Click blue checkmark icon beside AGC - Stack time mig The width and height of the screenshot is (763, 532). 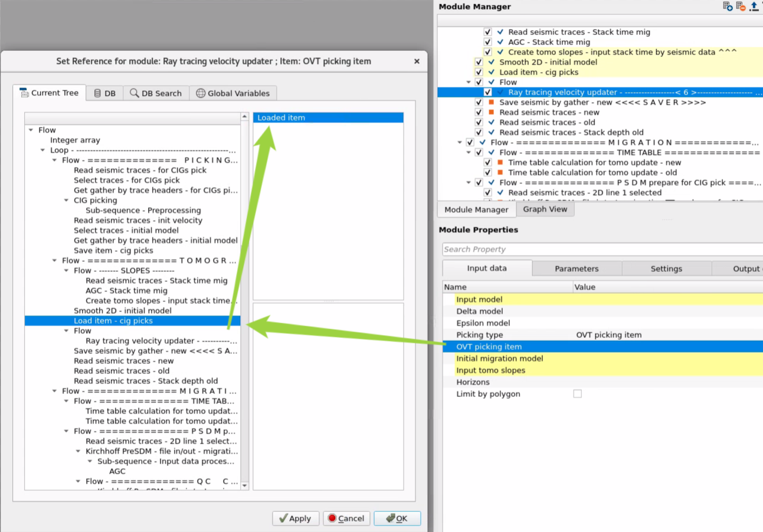click(500, 42)
